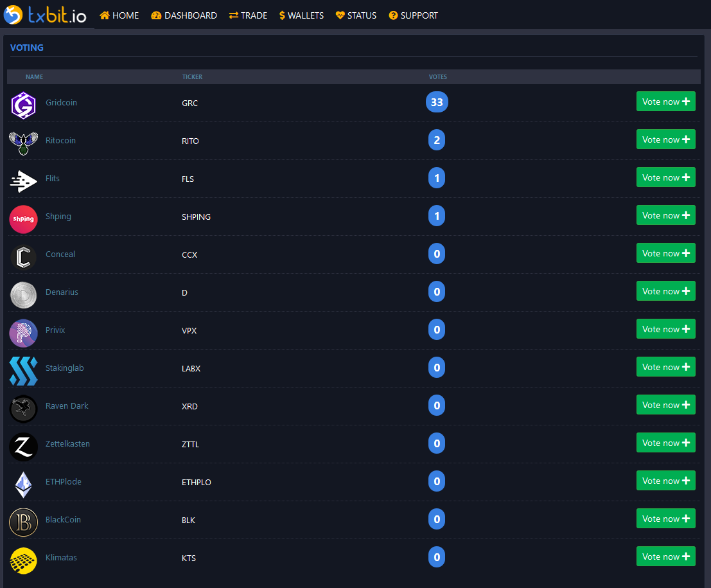
Task: Vote now for Shping
Action: tap(665, 215)
